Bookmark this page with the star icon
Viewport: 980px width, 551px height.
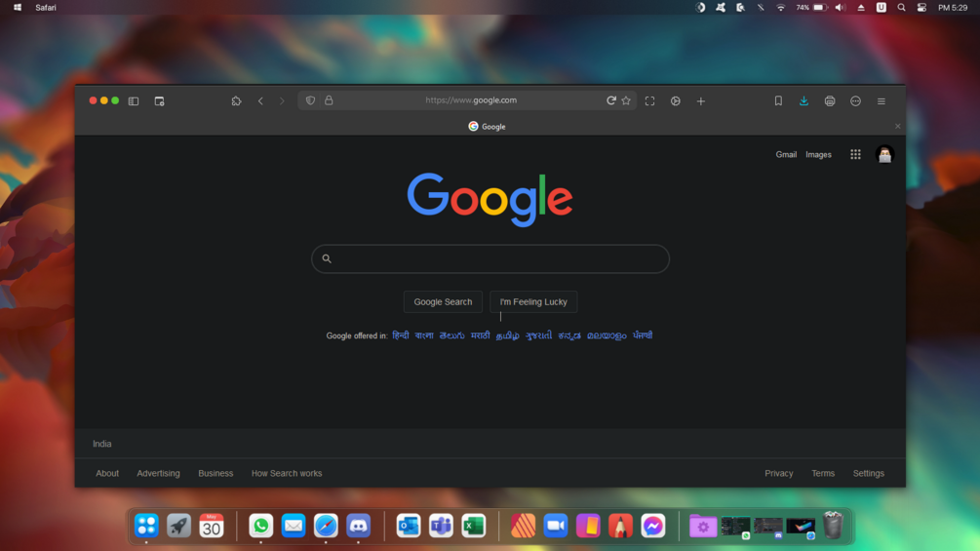(626, 99)
